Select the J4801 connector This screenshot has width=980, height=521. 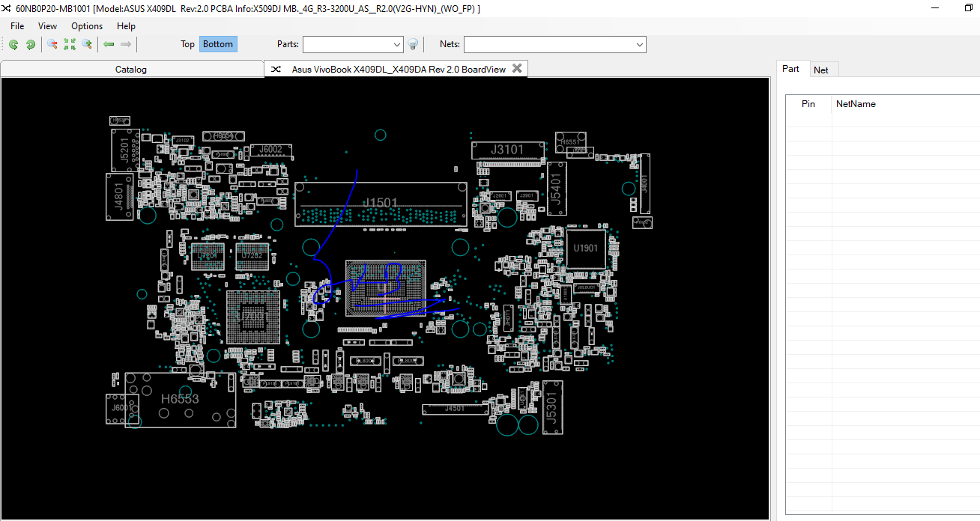tap(119, 196)
